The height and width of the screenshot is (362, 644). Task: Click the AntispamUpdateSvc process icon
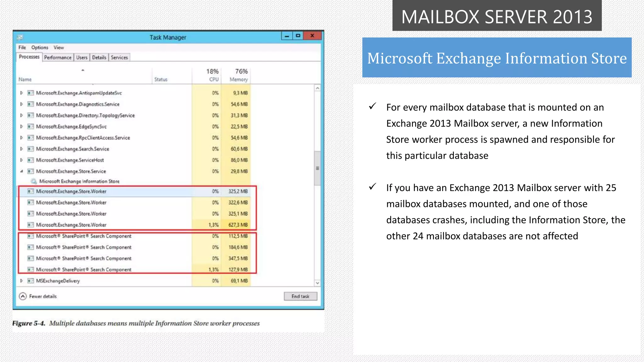coord(31,93)
